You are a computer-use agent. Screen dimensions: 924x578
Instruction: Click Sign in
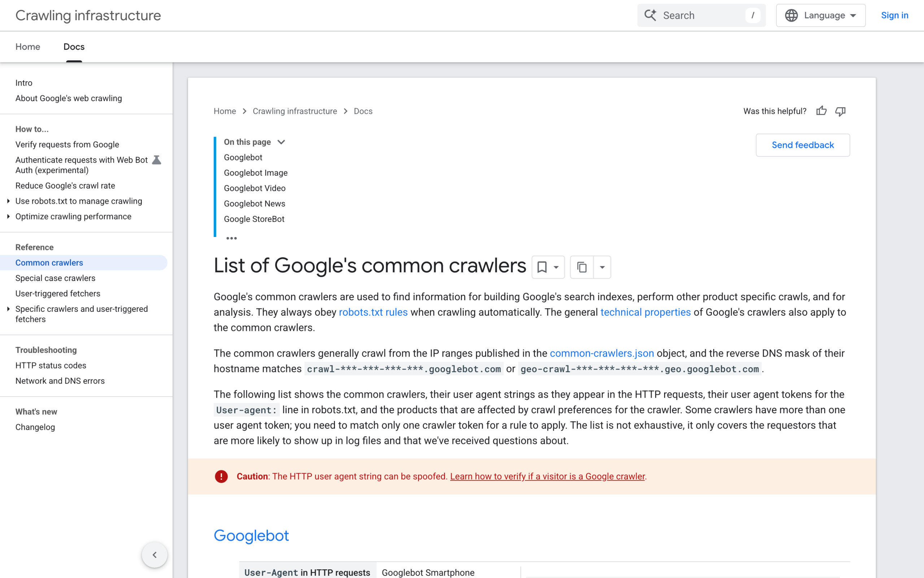pyautogui.click(x=894, y=15)
